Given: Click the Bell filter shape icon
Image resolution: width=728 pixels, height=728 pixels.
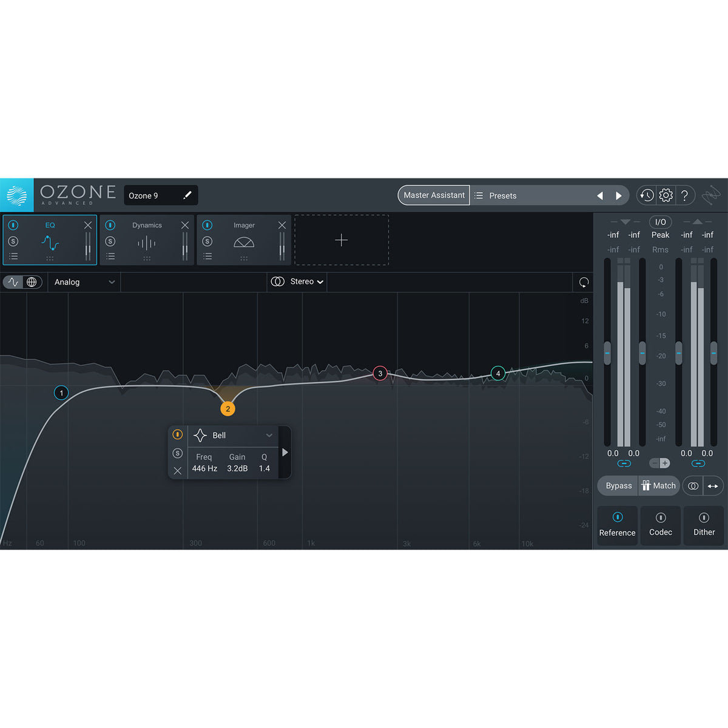Looking at the screenshot, I should coord(200,436).
